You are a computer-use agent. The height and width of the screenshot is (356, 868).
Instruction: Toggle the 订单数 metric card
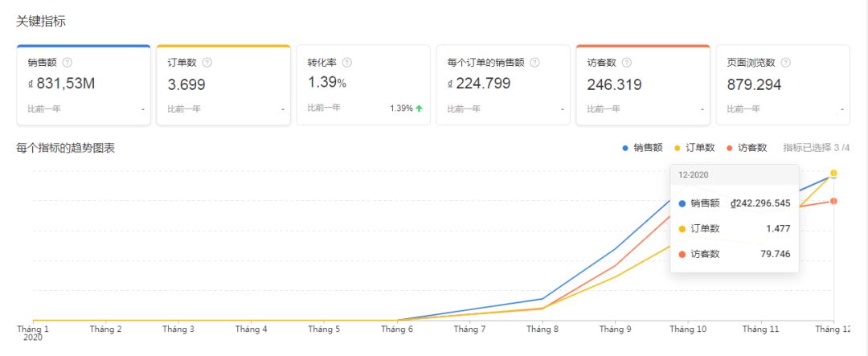[223, 85]
